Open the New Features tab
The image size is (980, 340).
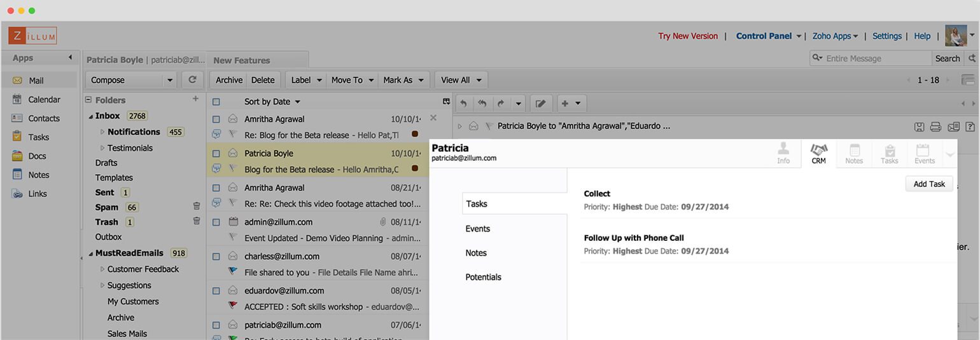click(258, 60)
